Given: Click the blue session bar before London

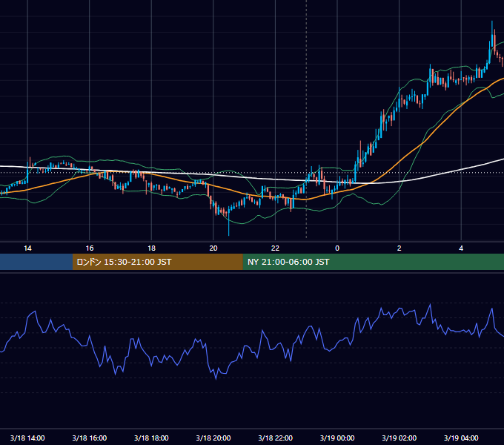Looking at the screenshot, I should pos(36,262).
